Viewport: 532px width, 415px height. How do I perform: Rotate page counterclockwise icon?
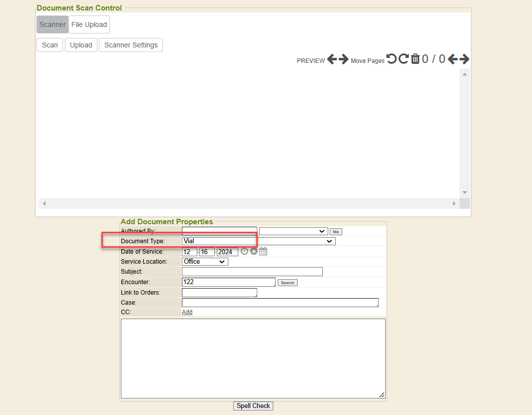tap(391, 59)
